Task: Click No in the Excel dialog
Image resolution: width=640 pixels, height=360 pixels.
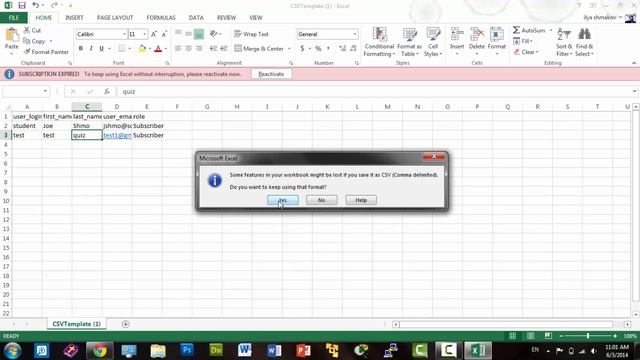Action: pos(322,200)
